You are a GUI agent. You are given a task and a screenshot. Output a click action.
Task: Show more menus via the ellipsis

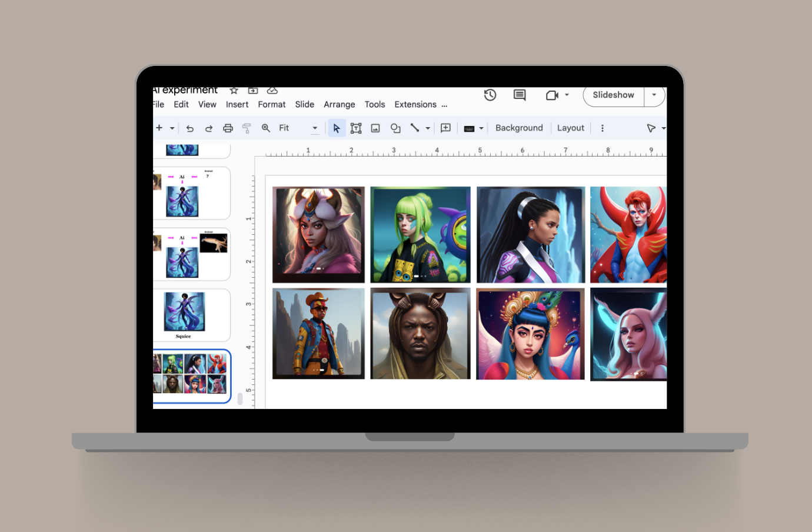[444, 105]
